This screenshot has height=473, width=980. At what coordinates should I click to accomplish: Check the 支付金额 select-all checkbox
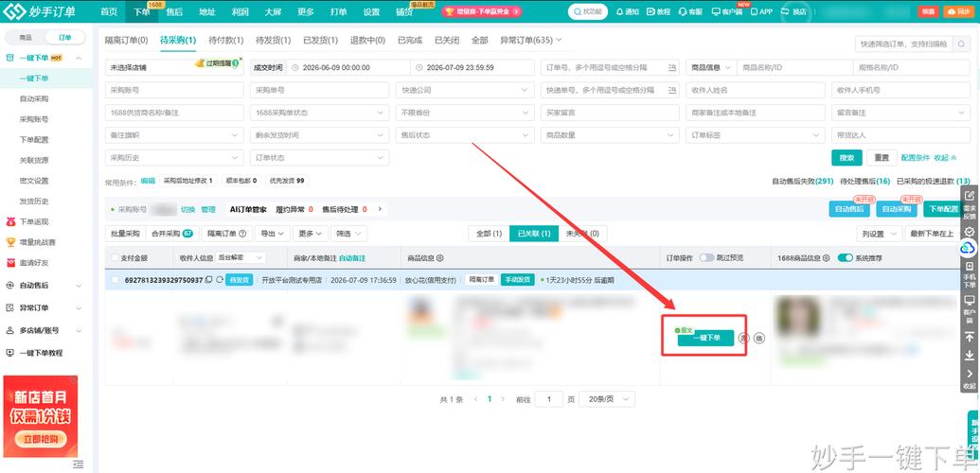coord(115,258)
